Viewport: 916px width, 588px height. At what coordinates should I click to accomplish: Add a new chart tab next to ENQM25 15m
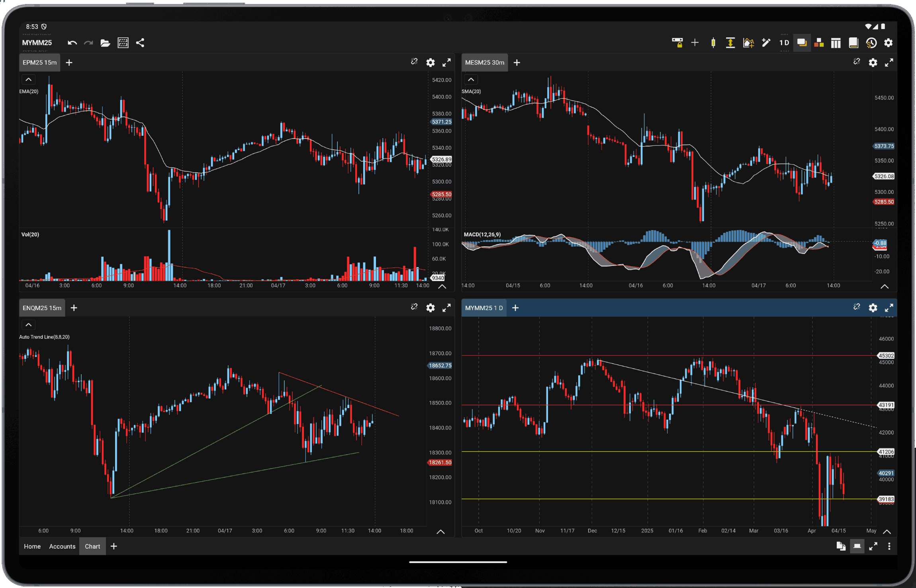click(x=74, y=308)
